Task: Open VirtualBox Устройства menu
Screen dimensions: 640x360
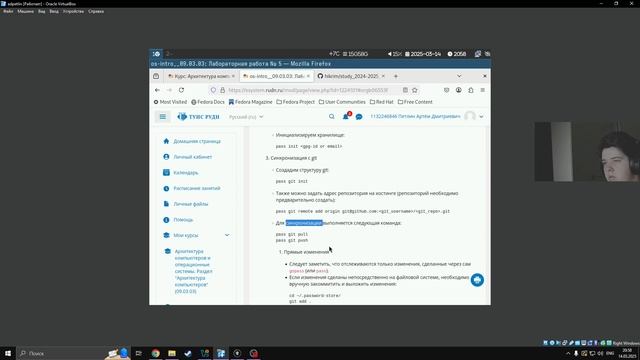Action: (x=73, y=11)
